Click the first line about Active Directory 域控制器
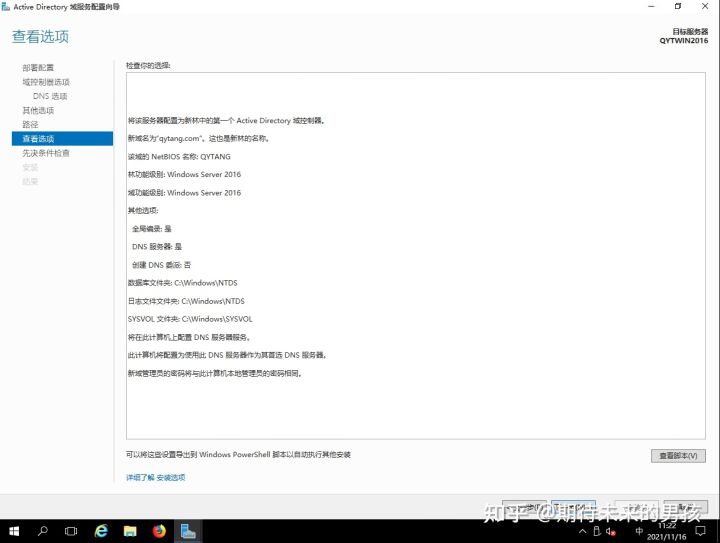This screenshot has width=720, height=543. pos(227,120)
